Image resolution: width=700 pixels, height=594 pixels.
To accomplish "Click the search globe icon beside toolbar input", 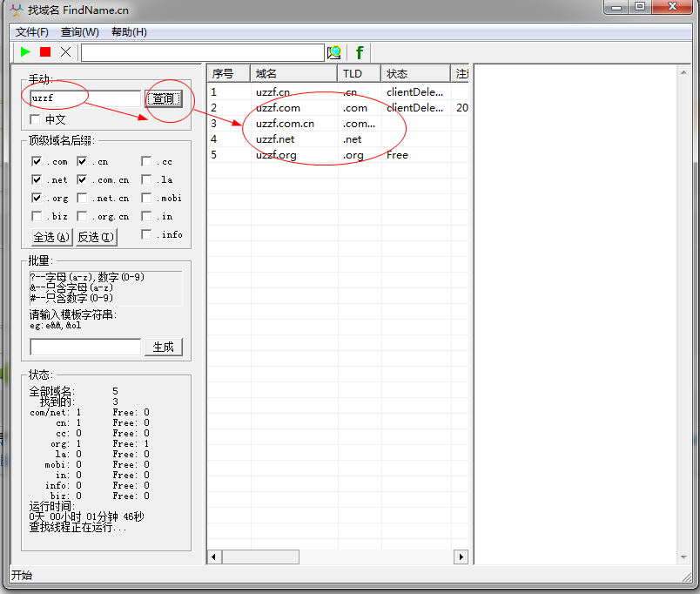I will (x=334, y=53).
